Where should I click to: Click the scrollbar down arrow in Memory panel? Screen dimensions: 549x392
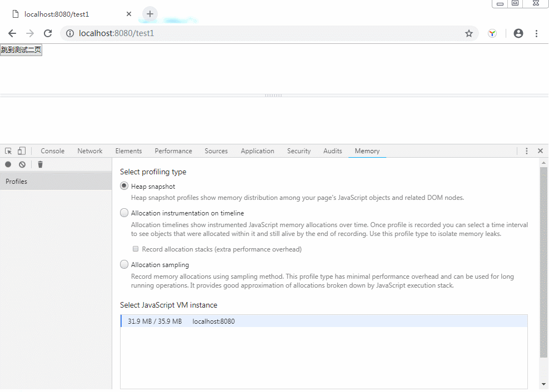tap(543, 384)
